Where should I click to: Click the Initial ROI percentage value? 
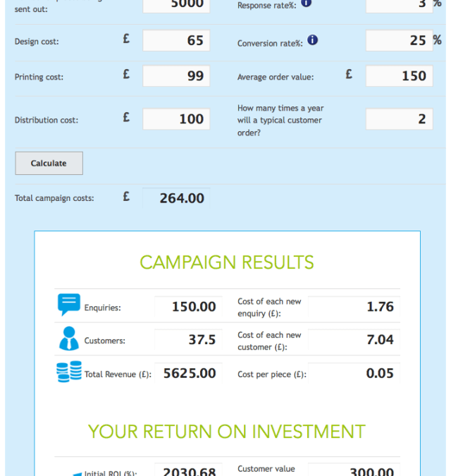pyautogui.click(x=188, y=471)
